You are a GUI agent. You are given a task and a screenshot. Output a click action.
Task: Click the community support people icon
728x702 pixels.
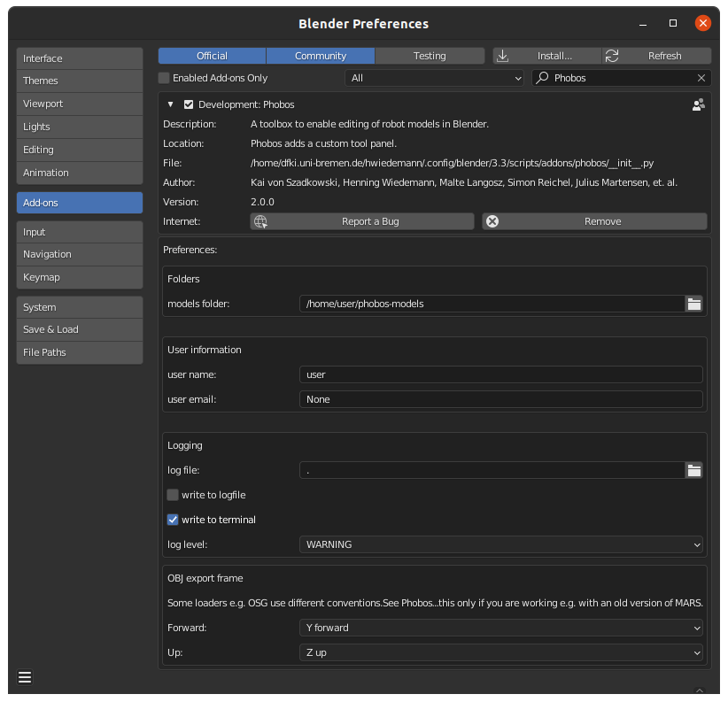tap(698, 104)
